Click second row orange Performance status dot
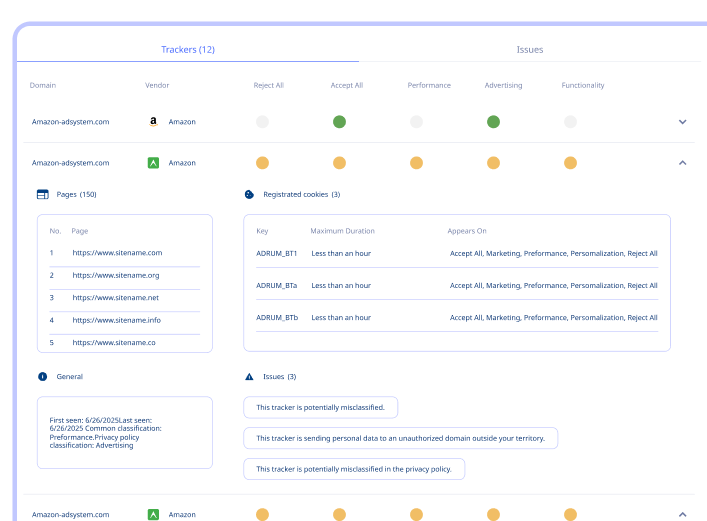Screen dimensions: 707x521 coord(416,162)
